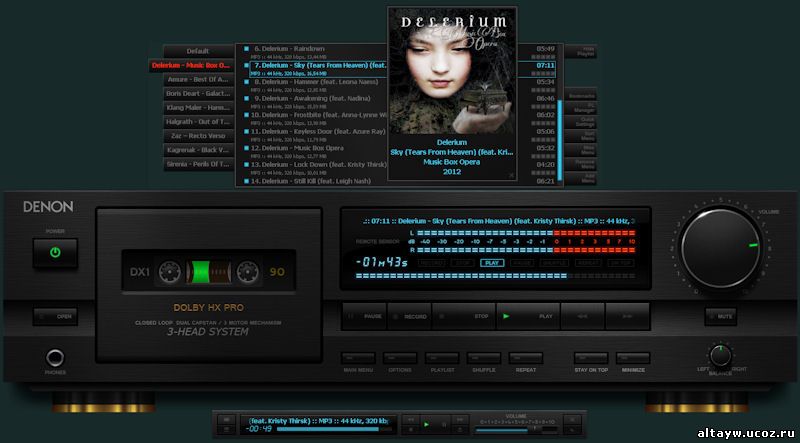
Task: Open the Add Menu
Action: pos(581,178)
